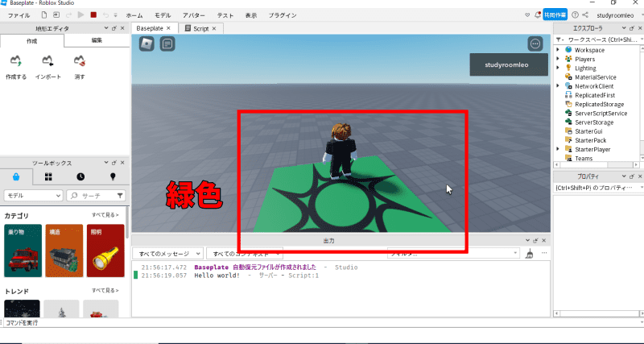
Task: Click the Redo arrow in toolbar
Action: pyautogui.click(x=68, y=15)
